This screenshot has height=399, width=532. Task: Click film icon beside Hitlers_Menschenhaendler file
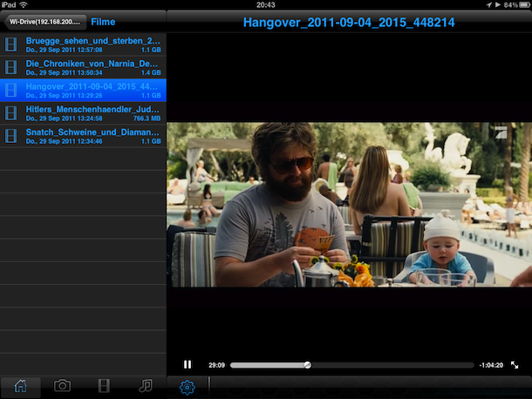pyautogui.click(x=10, y=113)
